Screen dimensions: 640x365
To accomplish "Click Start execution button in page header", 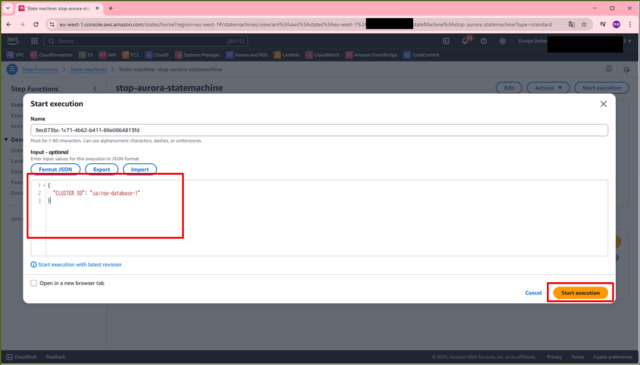I will pos(602,88).
